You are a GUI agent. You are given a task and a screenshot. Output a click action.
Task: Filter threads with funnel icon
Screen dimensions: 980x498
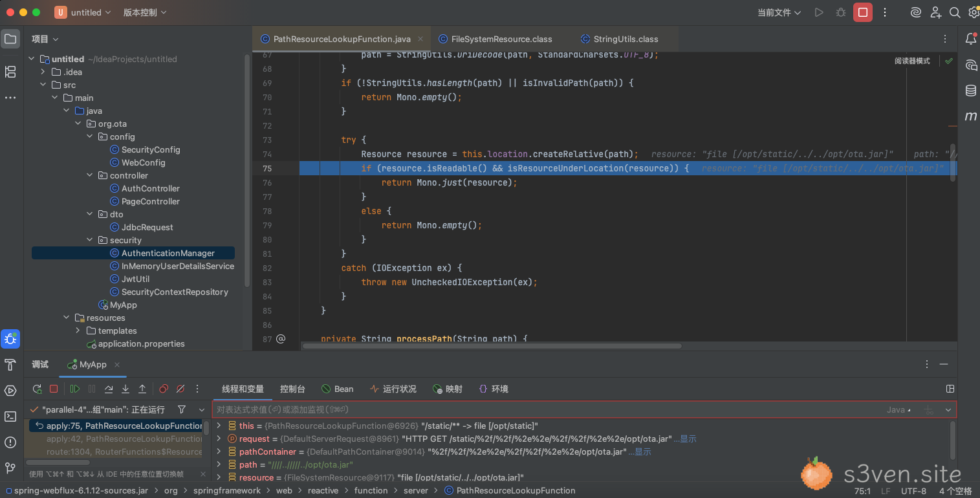tap(182, 409)
